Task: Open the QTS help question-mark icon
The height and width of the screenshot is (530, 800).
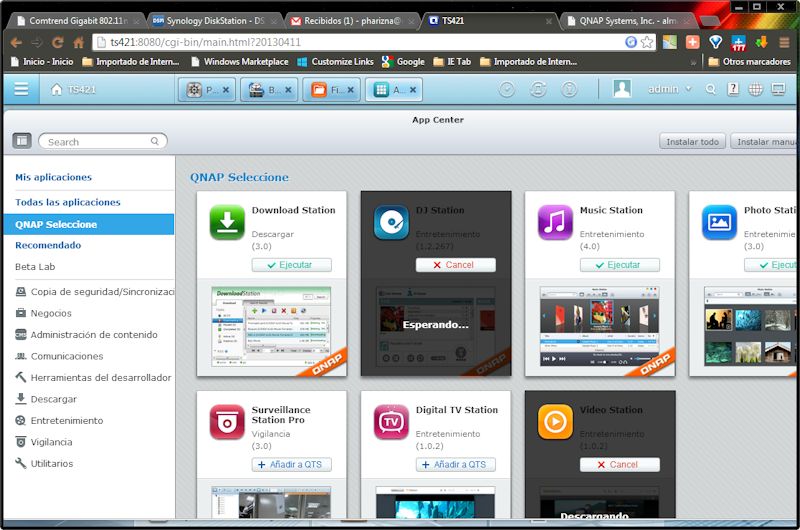Action: click(733, 89)
